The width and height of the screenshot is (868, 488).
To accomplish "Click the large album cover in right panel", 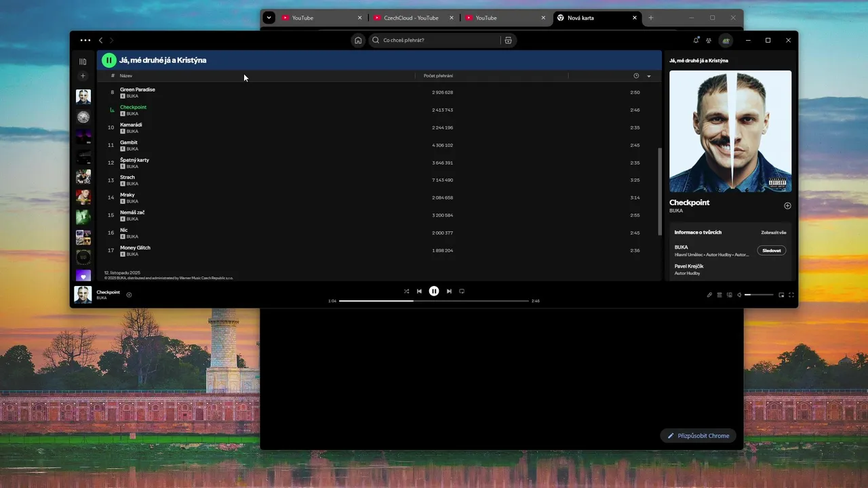I will (730, 131).
